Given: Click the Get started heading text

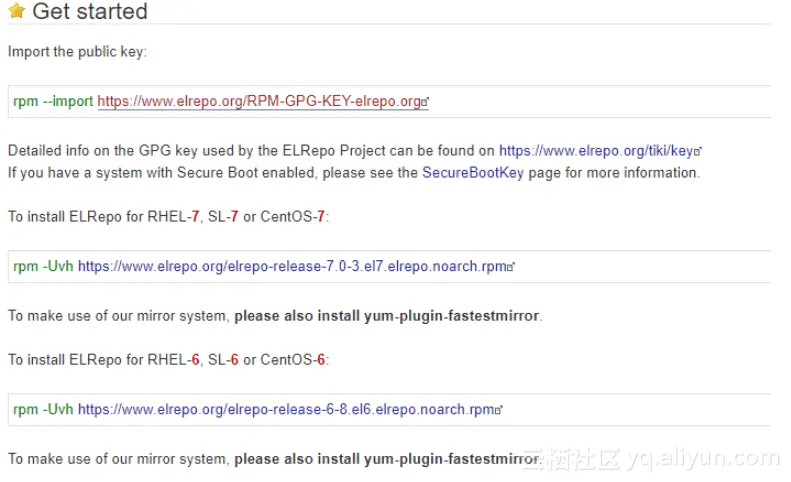Looking at the screenshot, I should tap(90, 12).
